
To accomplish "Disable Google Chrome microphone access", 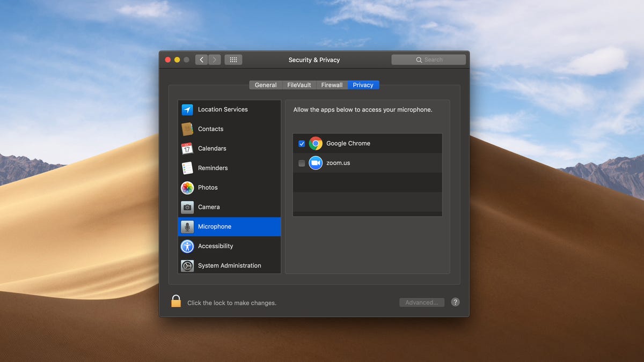I will coord(302,143).
